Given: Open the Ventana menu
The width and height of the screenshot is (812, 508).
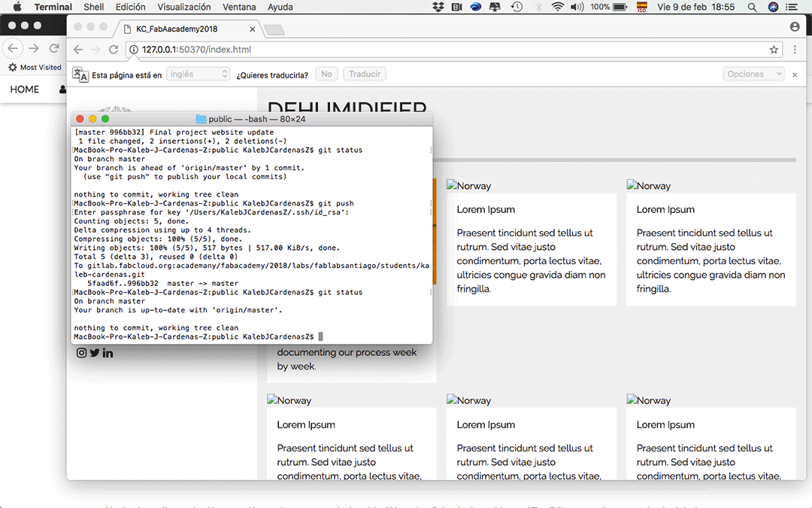Looking at the screenshot, I should tap(239, 7).
